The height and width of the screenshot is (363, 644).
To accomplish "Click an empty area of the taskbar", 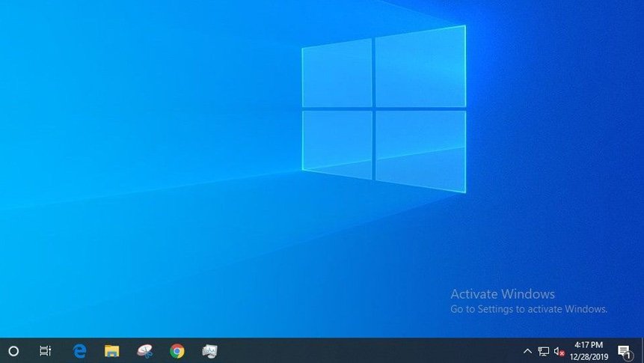I will click(x=359, y=351).
